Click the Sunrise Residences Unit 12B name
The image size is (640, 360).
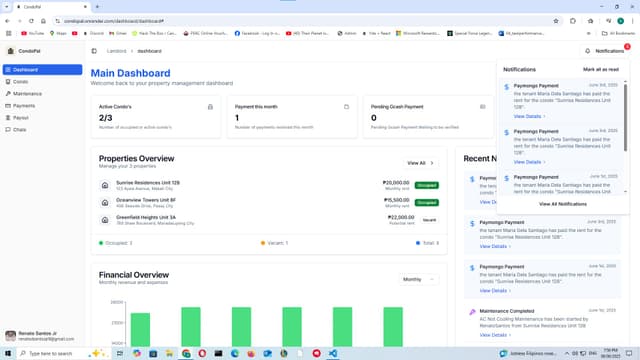coord(148,183)
